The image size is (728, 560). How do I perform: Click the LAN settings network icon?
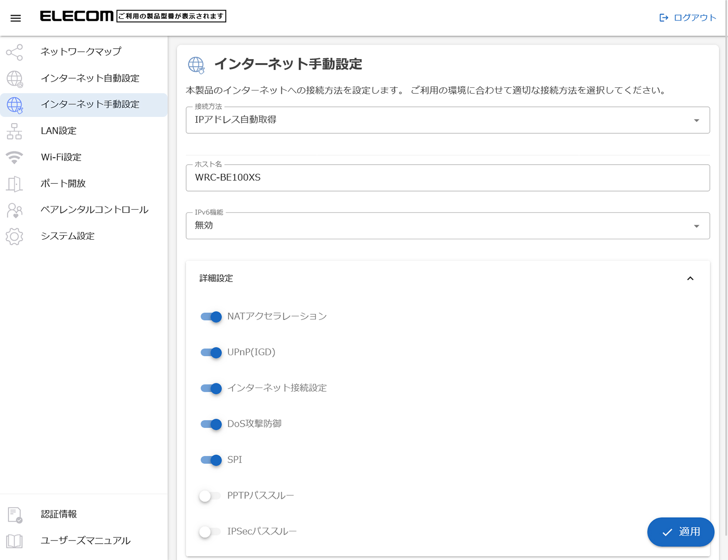(15, 131)
